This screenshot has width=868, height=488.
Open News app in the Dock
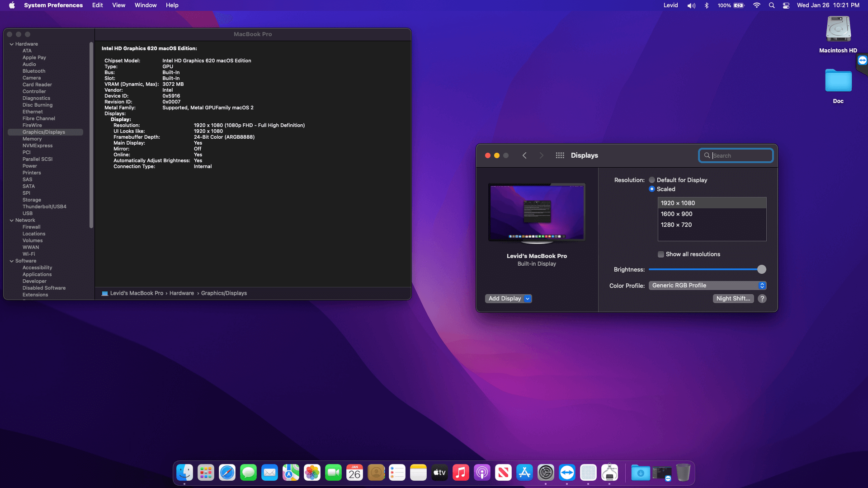click(x=503, y=473)
